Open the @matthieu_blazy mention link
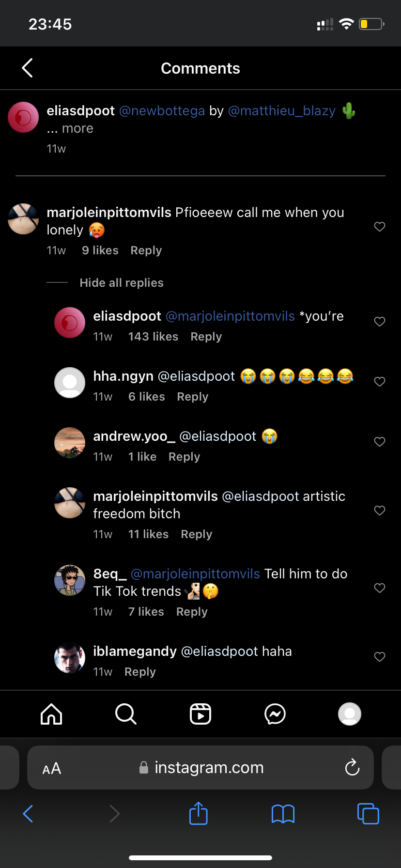 (281, 111)
